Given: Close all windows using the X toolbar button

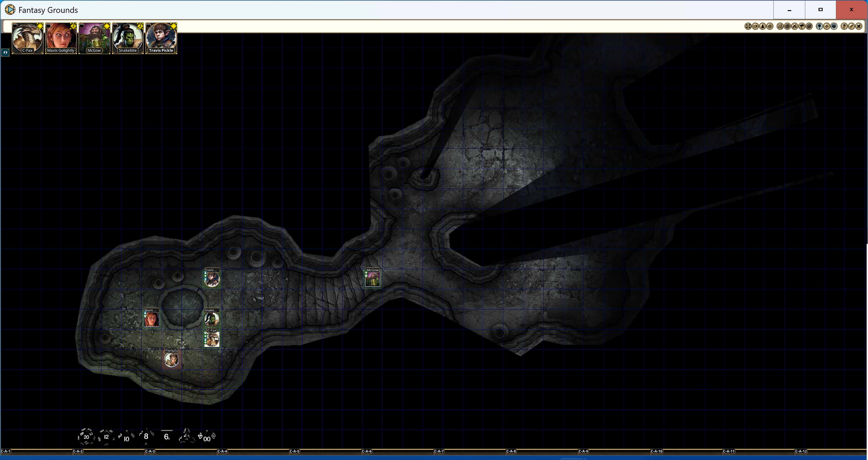Looking at the screenshot, I should (x=859, y=26).
